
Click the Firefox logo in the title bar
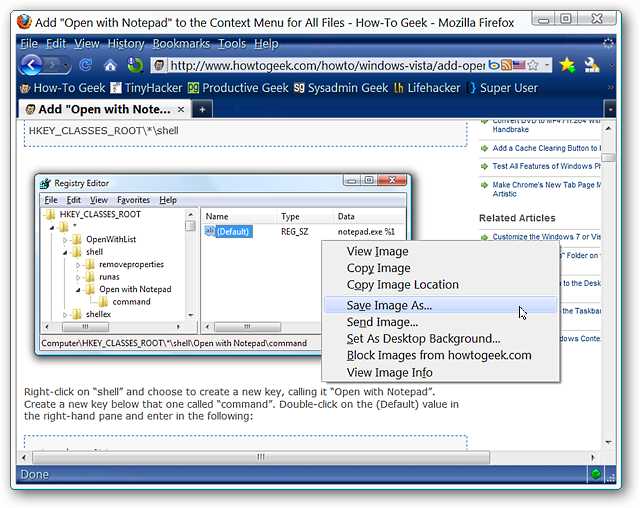click(x=24, y=22)
